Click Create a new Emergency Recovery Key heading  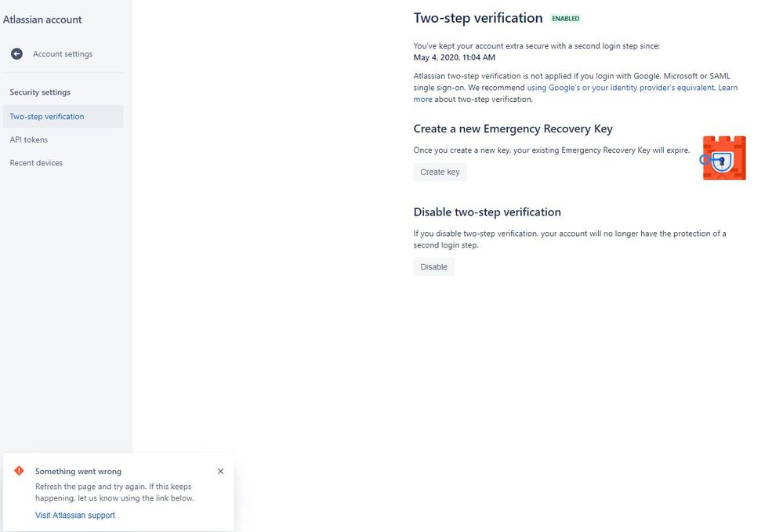coord(513,128)
